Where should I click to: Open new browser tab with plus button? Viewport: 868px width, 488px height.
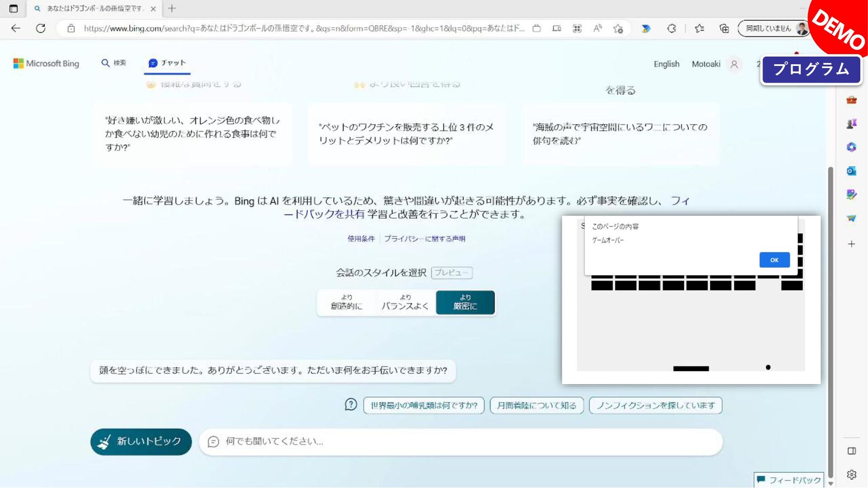coord(172,8)
